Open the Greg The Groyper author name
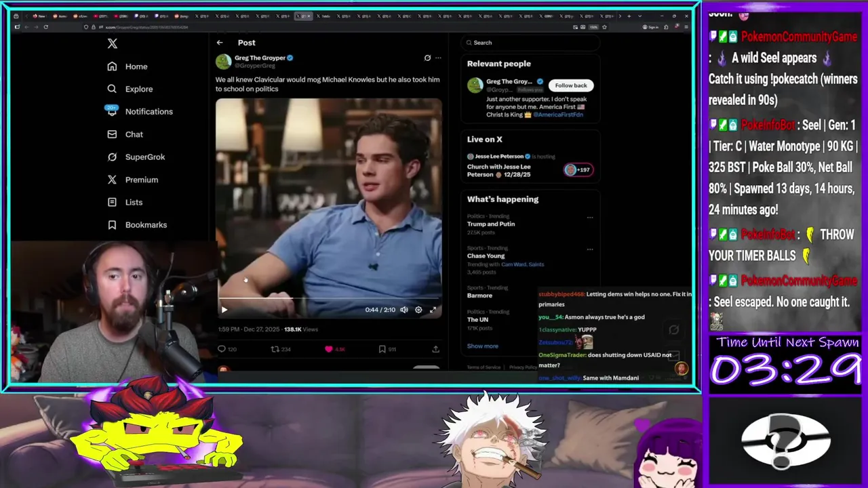868x488 pixels. (x=260, y=58)
